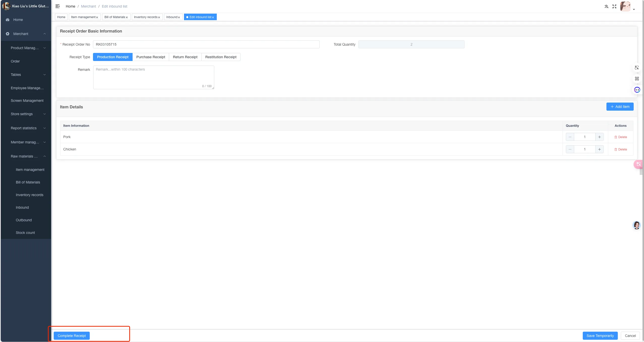
Task: Collapse Raw materials submenu
Action: pyautogui.click(x=45, y=156)
